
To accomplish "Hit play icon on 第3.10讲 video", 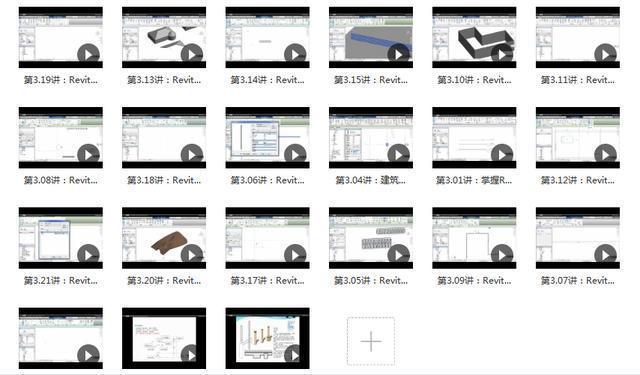I will click(x=502, y=55).
